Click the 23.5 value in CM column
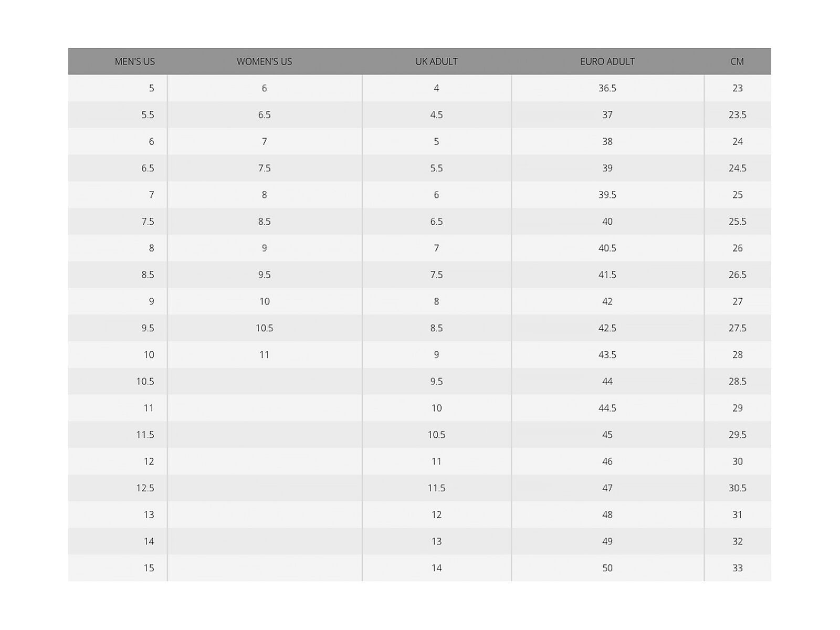Screen dimensions: 840x630 (x=737, y=115)
